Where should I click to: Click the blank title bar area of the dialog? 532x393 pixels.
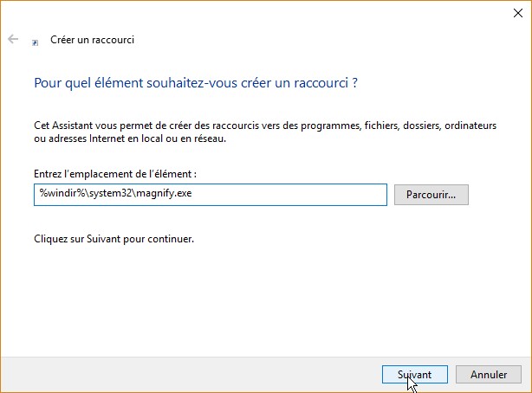click(x=260, y=12)
